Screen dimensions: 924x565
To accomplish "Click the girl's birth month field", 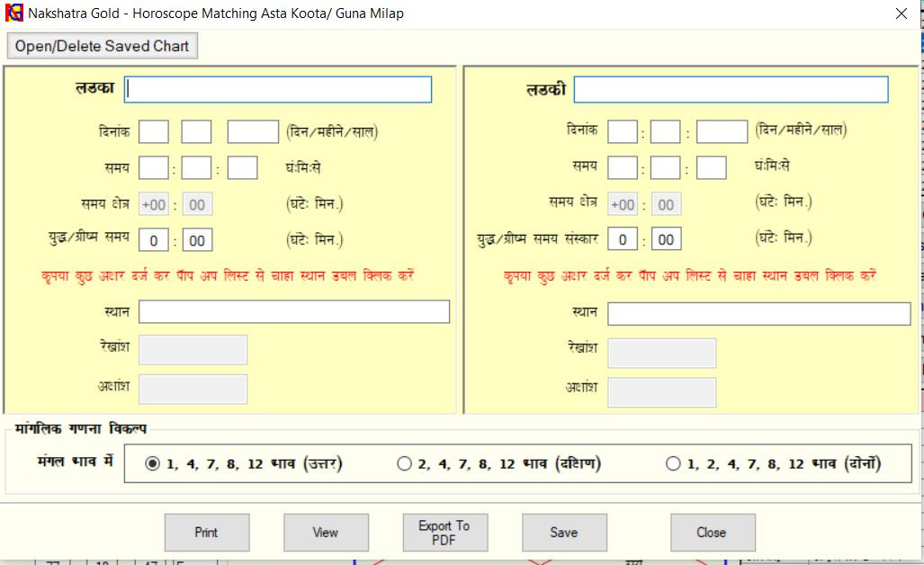I will [666, 132].
